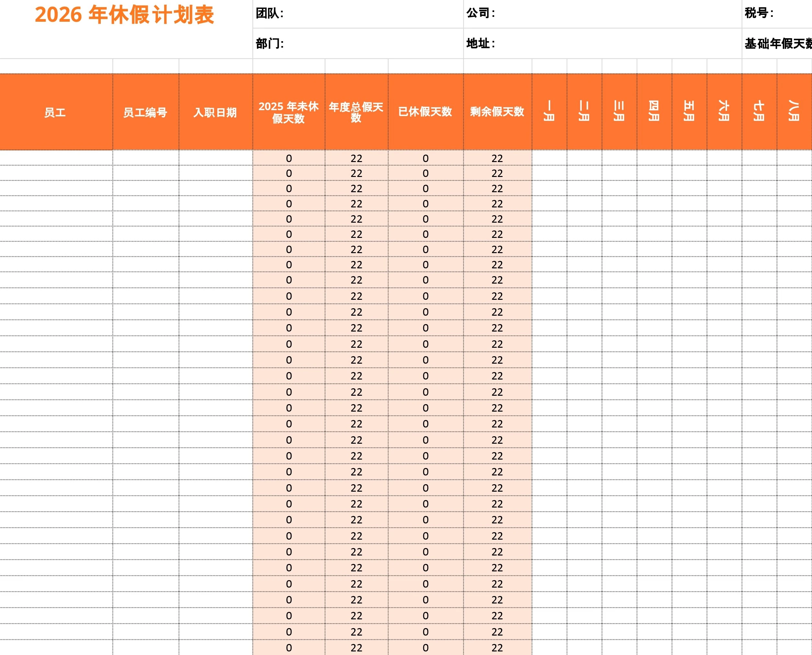The image size is (812, 655).
Task: Click the 2026 年休假计划表 title
Action: tap(124, 15)
